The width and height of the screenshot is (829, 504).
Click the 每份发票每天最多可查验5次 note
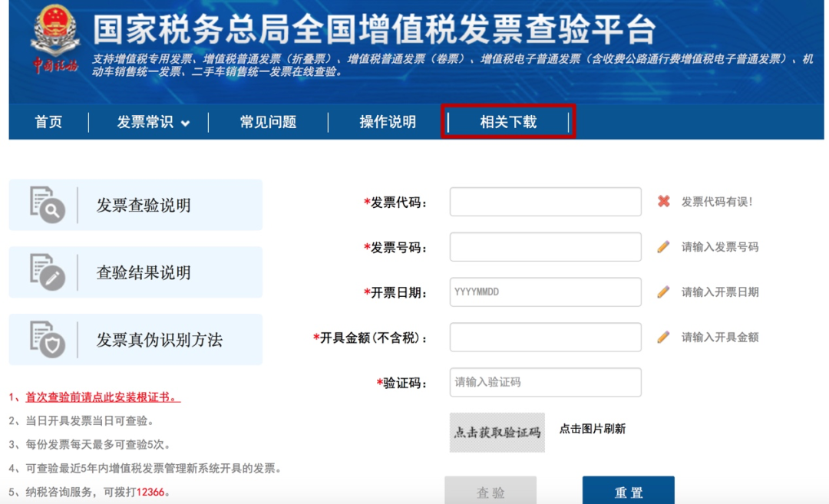(97, 445)
